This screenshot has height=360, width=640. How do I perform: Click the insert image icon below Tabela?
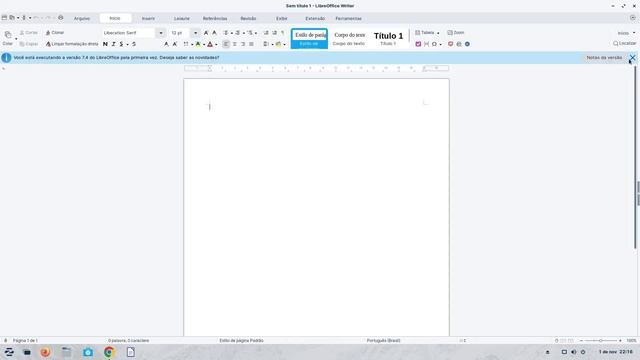418,44
